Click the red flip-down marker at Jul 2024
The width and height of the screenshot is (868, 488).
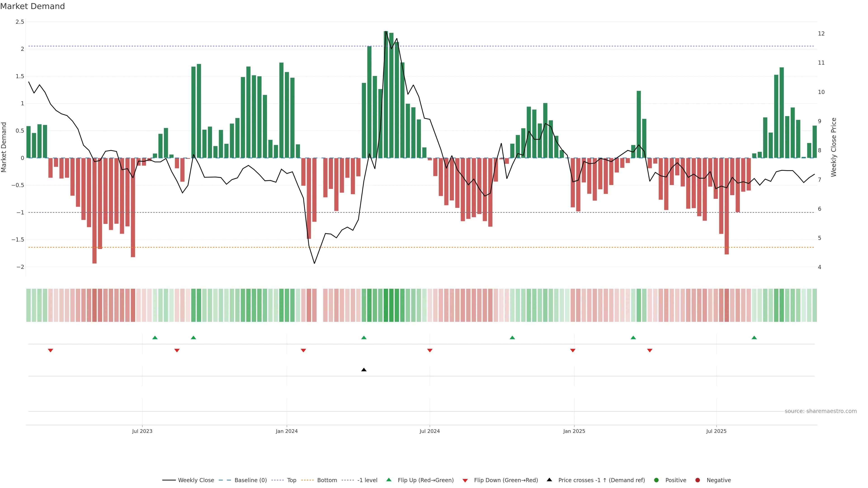coord(430,351)
